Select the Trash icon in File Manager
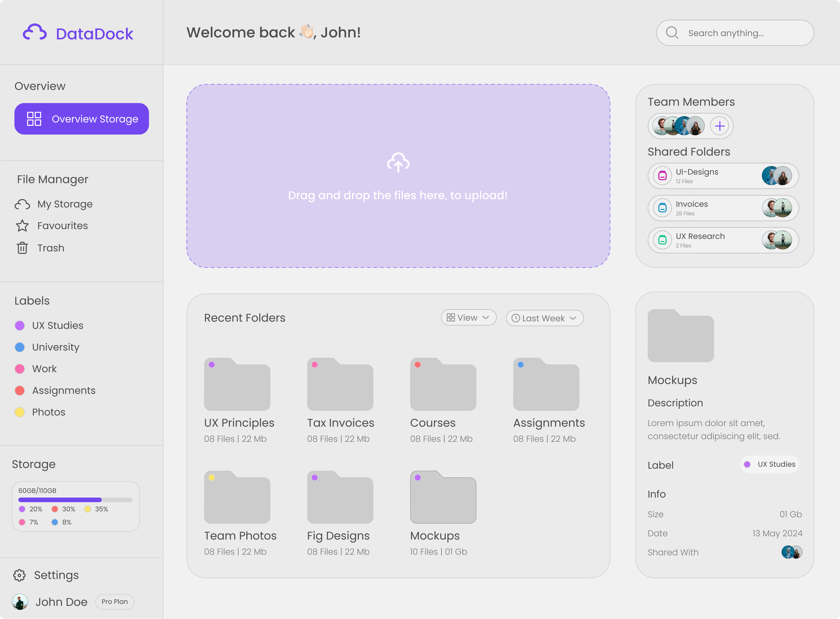This screenshot has height=619, width=840. pyautogui.click(x=22, y=248)
